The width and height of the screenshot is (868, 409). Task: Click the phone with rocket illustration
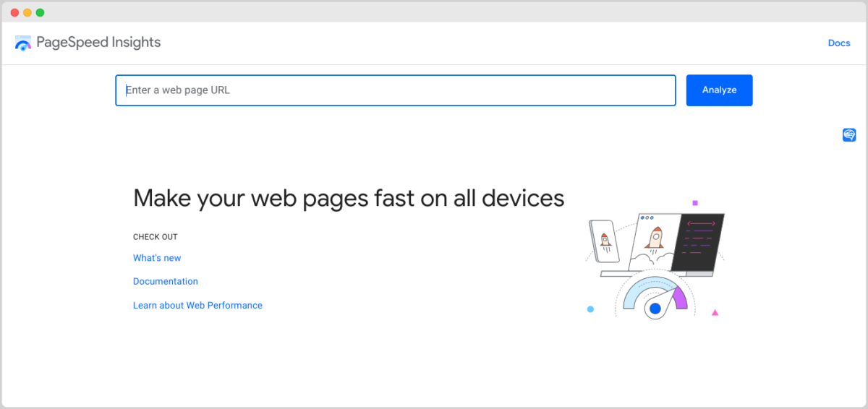coord(605,242)
